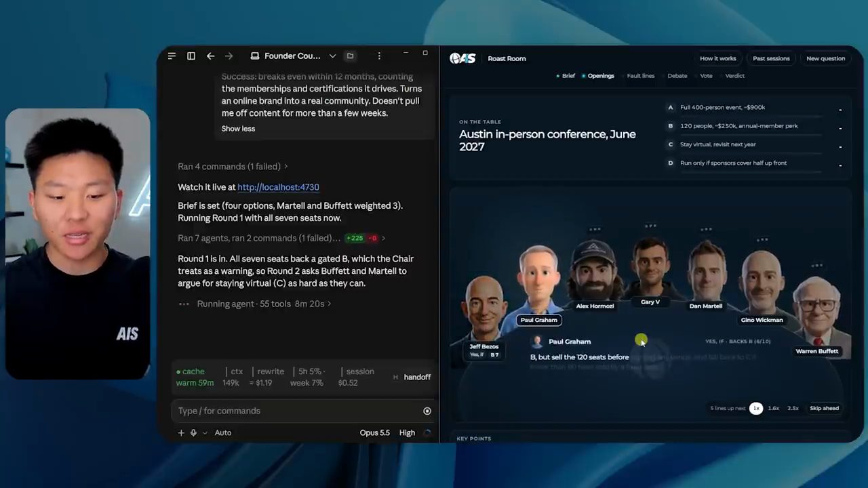Change the High effort setting
Screen dimensions: 868x488
pos(407,432)
